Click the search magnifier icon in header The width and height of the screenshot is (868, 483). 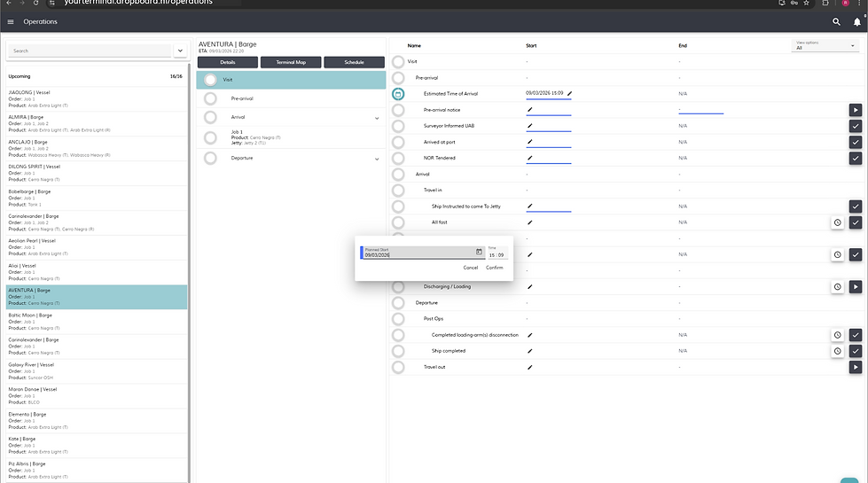tap(836, 22)
